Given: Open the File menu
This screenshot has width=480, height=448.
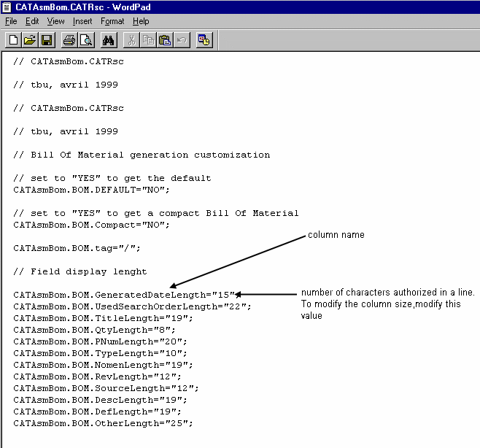Looking at the screenshot, I should [x=11, y=21].
